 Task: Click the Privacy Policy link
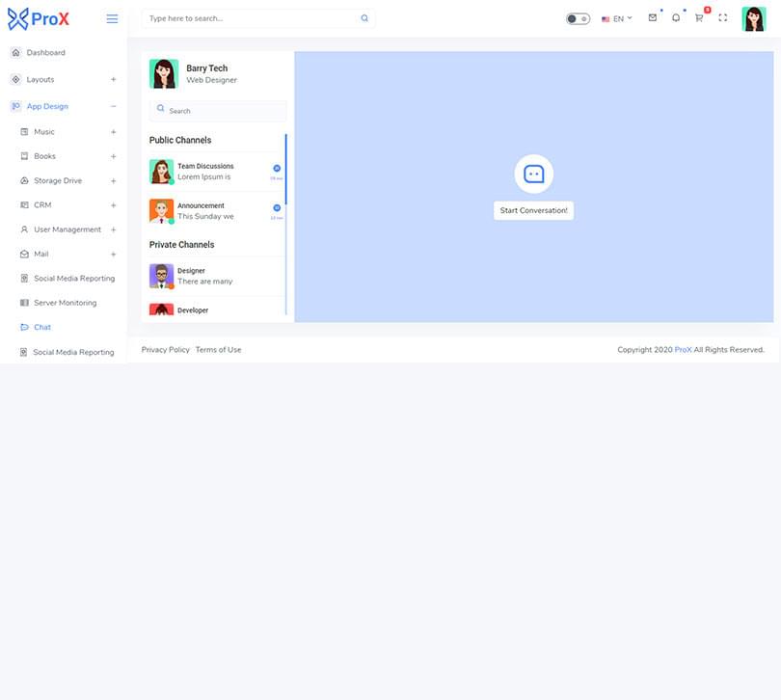[x=166, y=350]
